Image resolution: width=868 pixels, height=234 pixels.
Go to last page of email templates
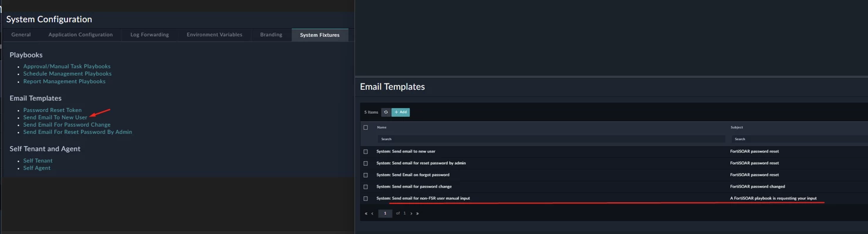418,213
